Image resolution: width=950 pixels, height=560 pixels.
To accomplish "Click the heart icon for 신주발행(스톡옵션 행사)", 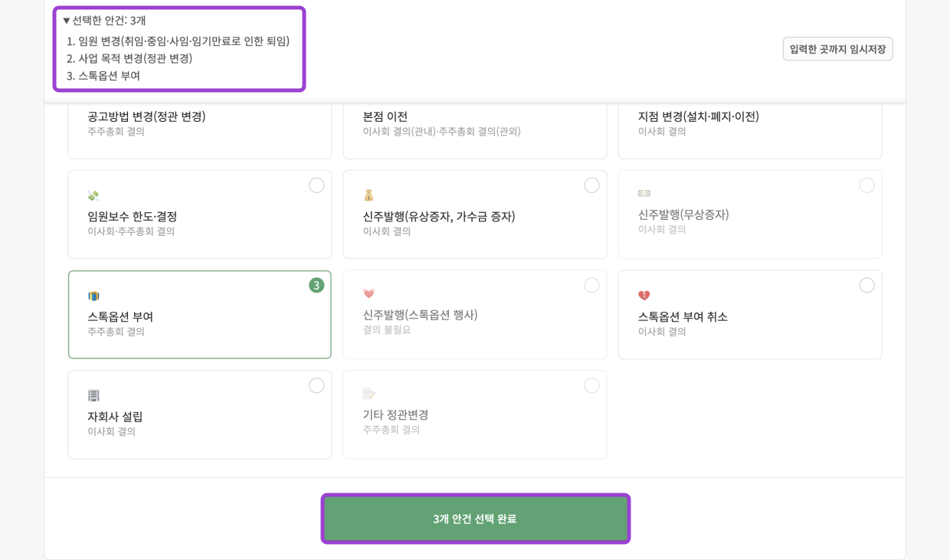I will pos(369,293).
